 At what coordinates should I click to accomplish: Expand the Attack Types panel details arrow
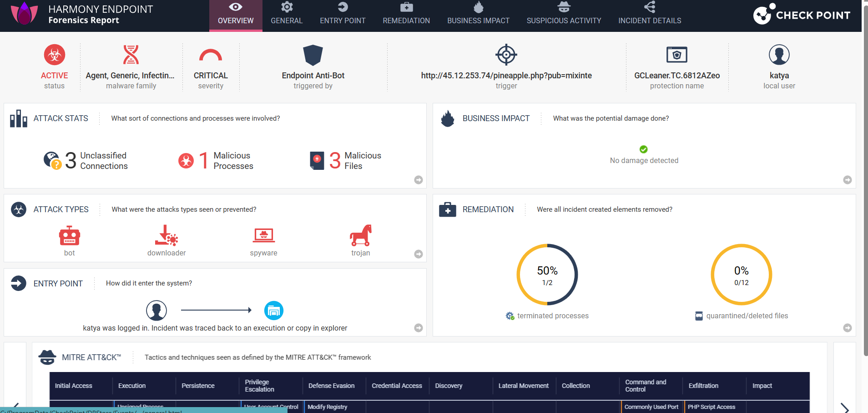pyautogui.click(x=419, y=254)
